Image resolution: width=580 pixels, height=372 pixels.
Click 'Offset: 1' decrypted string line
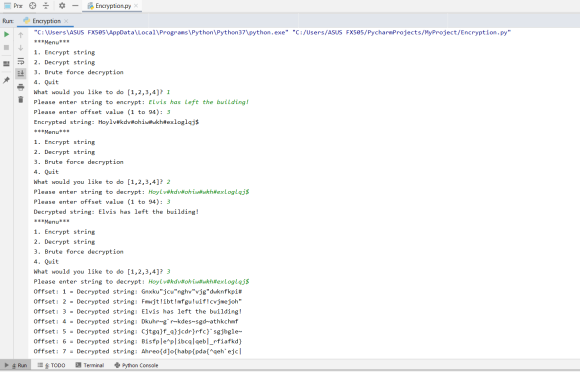(x=138, y=292)
